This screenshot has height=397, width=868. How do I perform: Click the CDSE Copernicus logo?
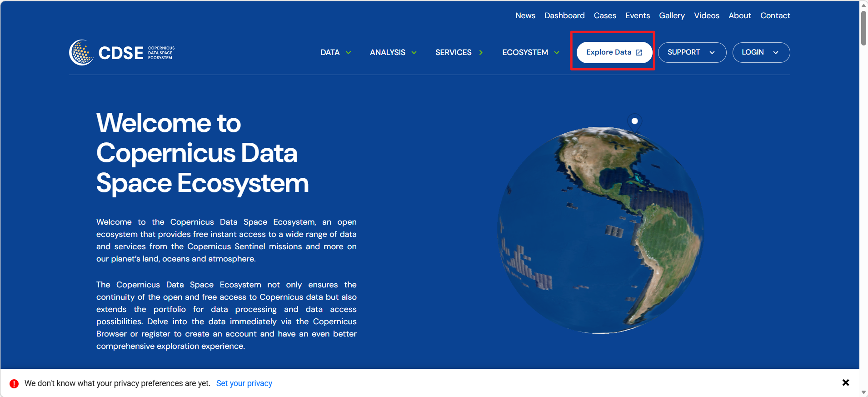(x=122, y=52)
